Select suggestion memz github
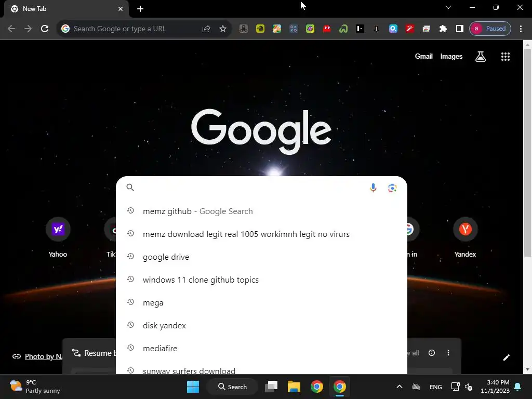Screen dimensions: 532x399 pos(261,211)
